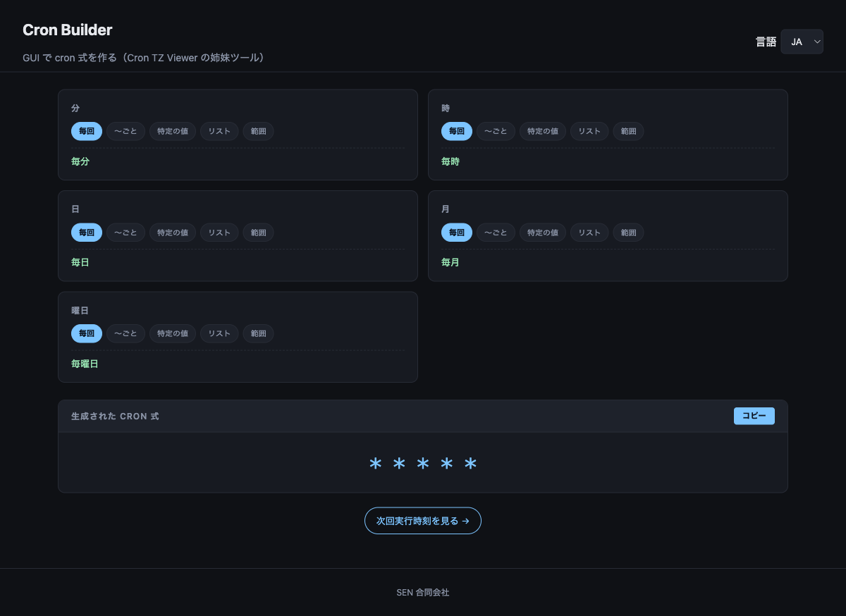
Task: Choose 〜ごと for the 月 field
Action: (x=496, y=233)
